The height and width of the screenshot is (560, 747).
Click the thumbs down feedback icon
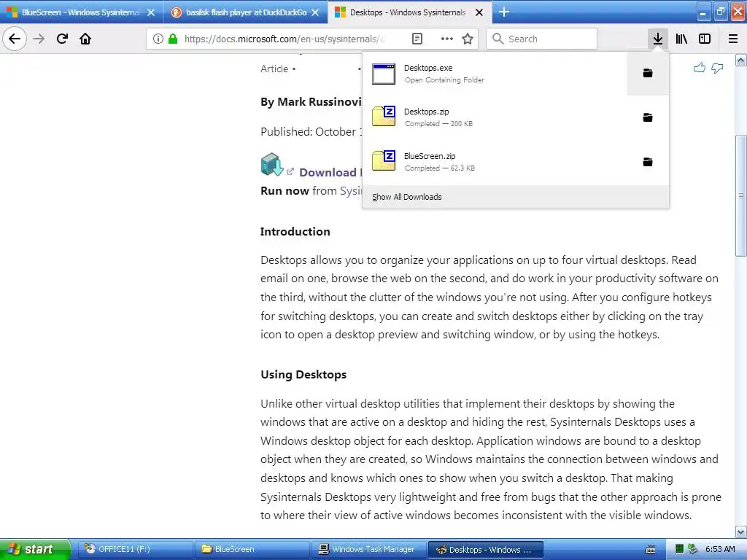click(717, 69)
